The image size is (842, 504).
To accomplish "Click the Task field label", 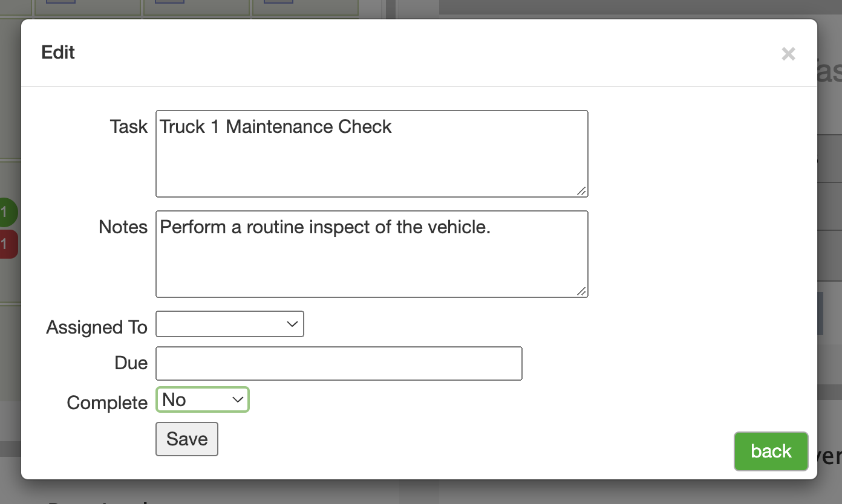I will click(x=129, y=126).
